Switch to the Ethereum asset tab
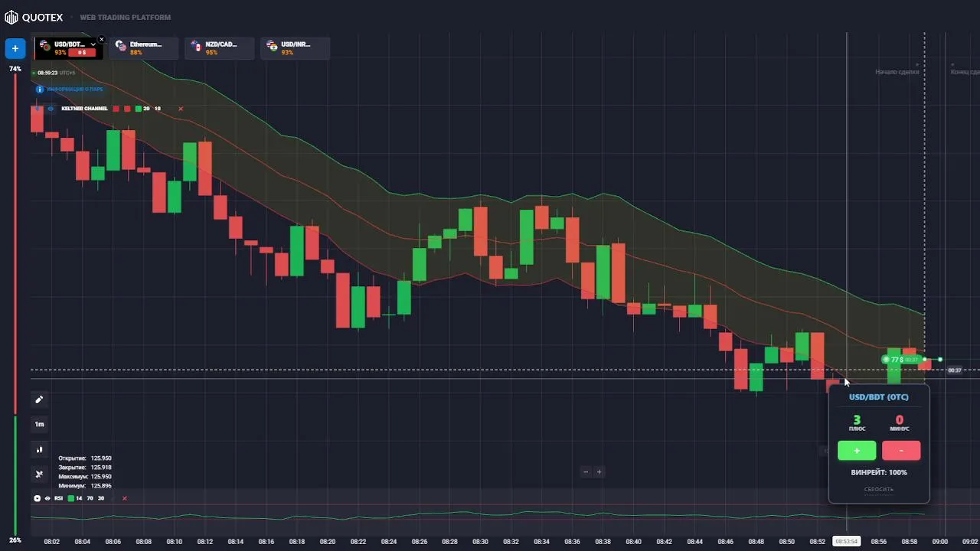 coord(145,48)
